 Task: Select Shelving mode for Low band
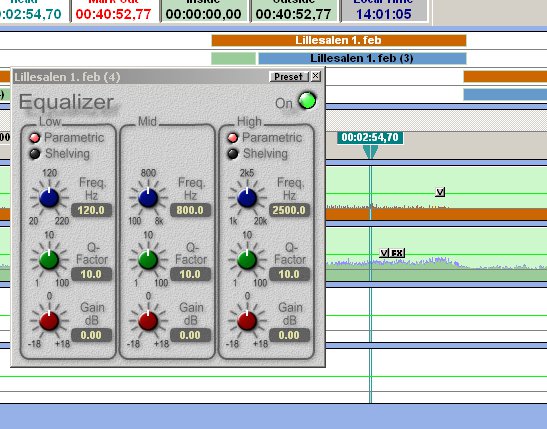coord(35,154)
